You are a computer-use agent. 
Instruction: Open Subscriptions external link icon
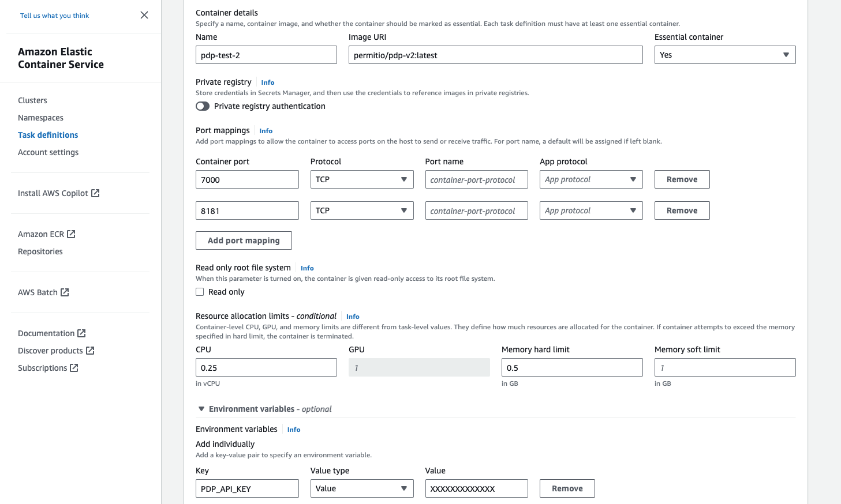[73, 367]
